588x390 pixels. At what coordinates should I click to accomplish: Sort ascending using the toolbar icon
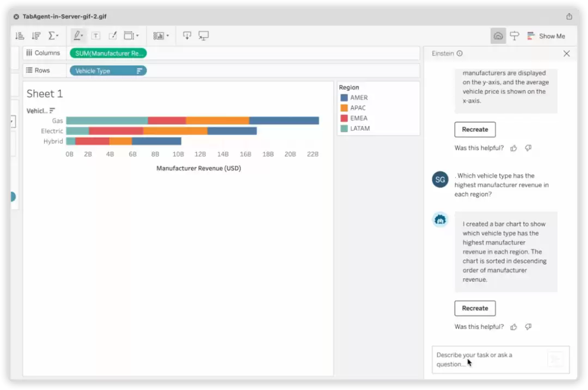pyautogui.click(x=20, y=35)
